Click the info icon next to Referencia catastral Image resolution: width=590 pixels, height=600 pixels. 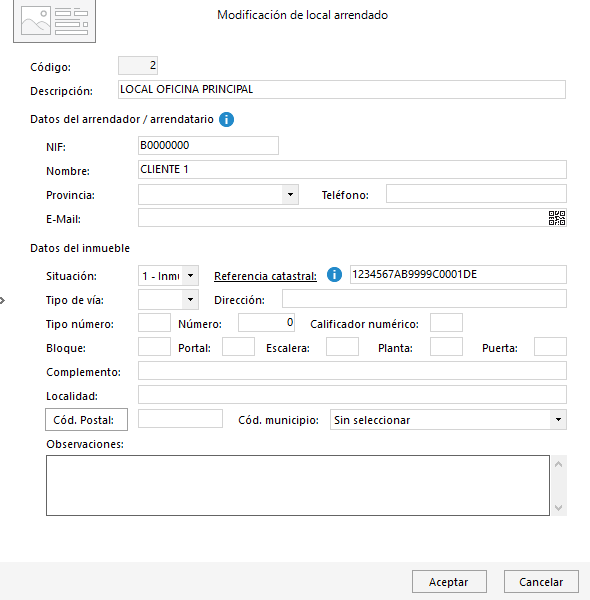point(334,274)
